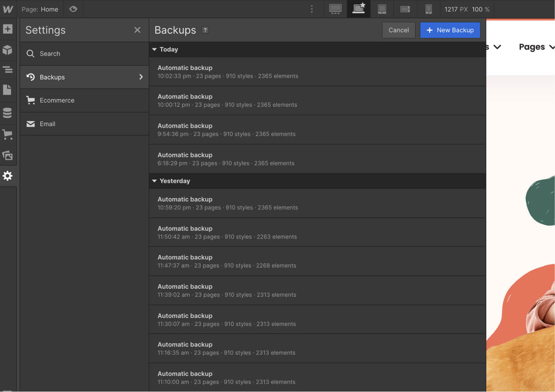Open the CMS Collections panel
Image resolution: width=555 pixels, height=392 pixels.
pyautogui.click(x=8, y=113)
